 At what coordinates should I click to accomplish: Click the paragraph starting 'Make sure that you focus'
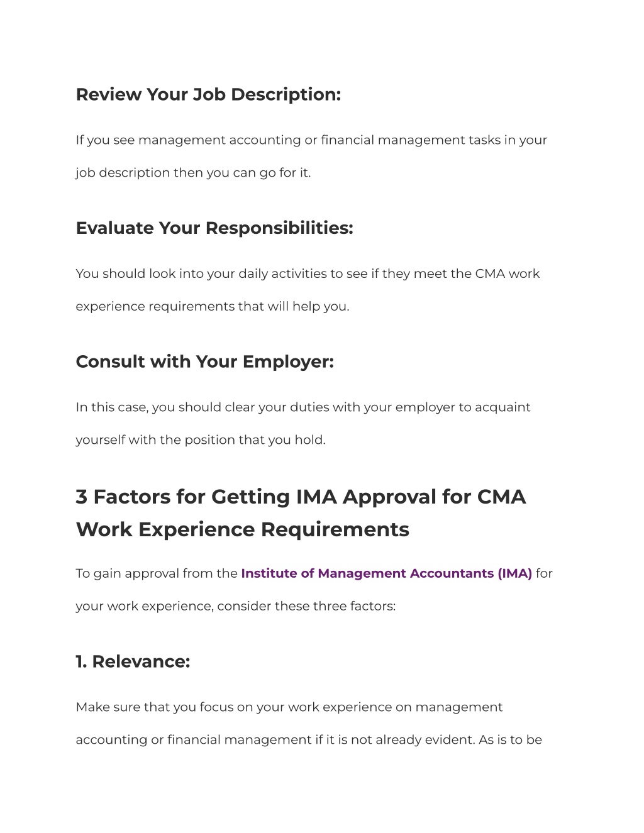(x=309, y=724)
